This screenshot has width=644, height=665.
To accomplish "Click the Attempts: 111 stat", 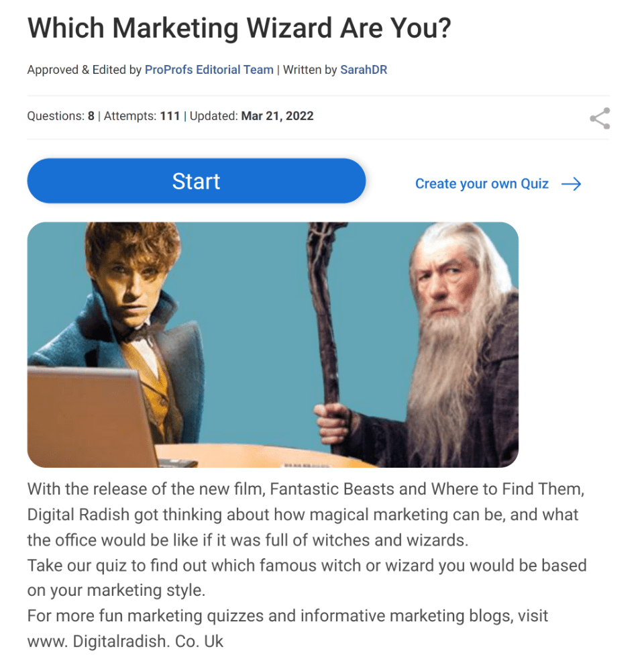I will [x=142, y=116].
